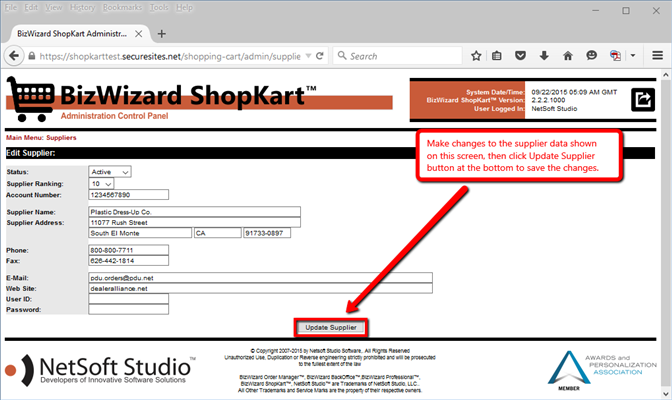The image size is (672, 400).
Task: Click the empty Password field
Action: (x=129, y=310)
